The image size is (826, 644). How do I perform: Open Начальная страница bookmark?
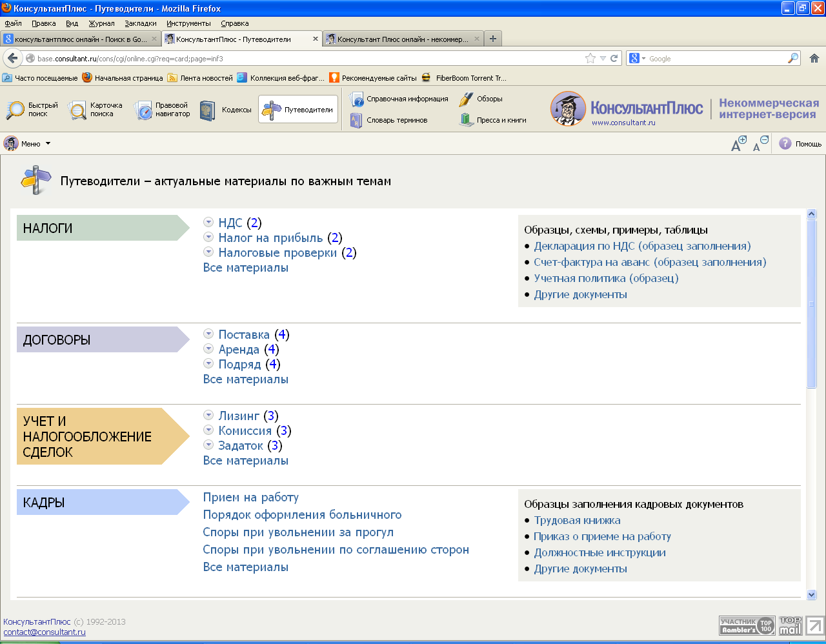coord(123,77)
